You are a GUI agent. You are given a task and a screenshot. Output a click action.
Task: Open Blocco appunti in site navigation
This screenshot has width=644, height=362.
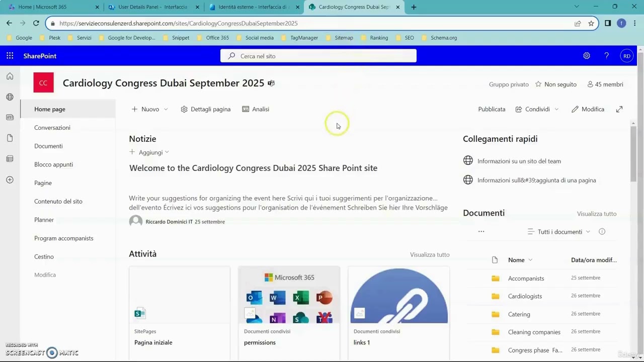pos(53,164)
